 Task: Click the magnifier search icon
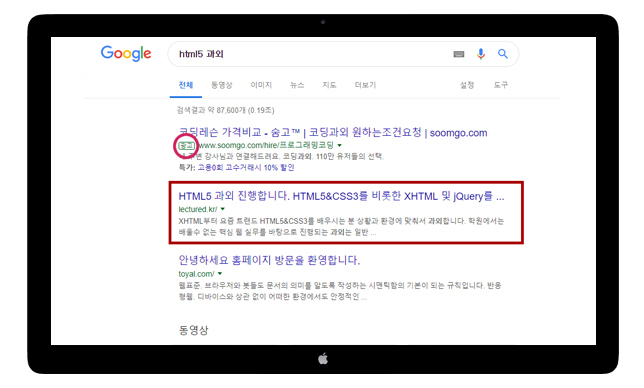pyautogui.click(x=503, y=54)
